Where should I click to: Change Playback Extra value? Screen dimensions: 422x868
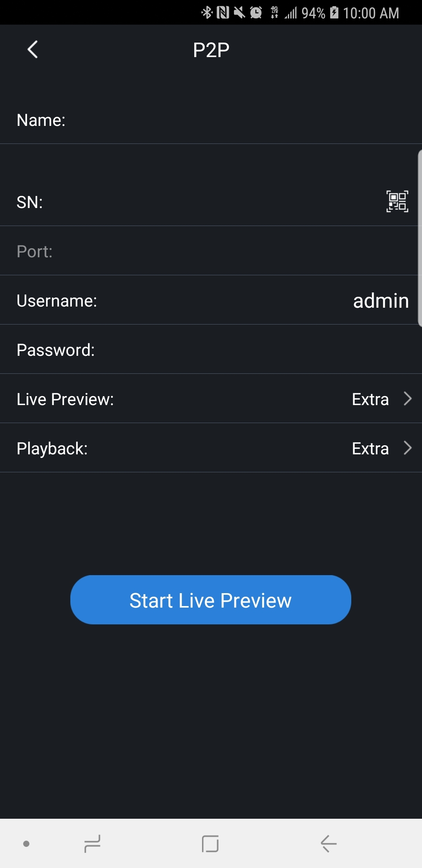370,448
